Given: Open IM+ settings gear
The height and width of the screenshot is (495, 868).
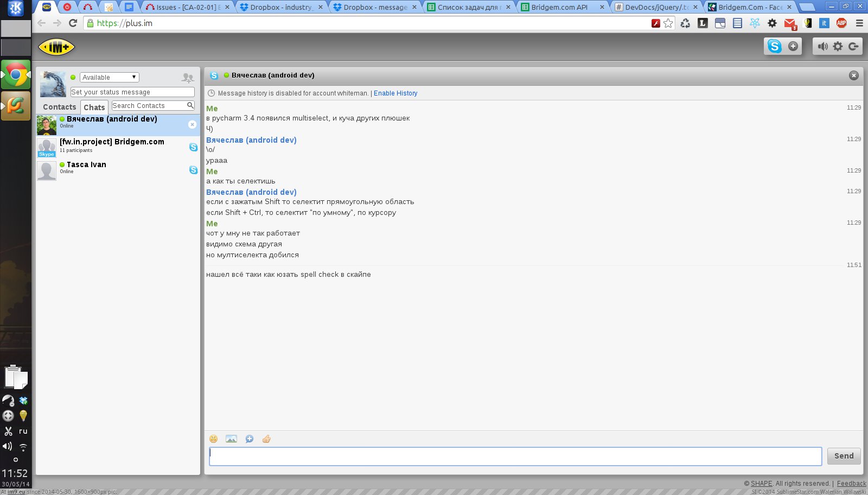Looking at the screenshot, I should [x=838, y=47].
